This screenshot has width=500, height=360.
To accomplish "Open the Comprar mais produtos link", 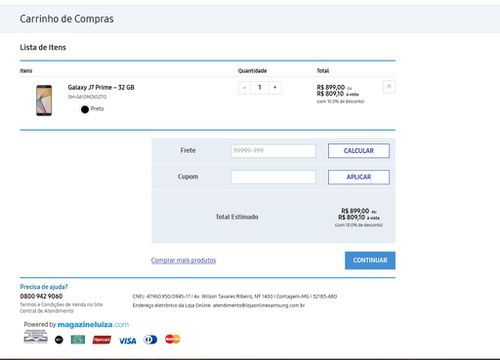I will pos(183,260).
